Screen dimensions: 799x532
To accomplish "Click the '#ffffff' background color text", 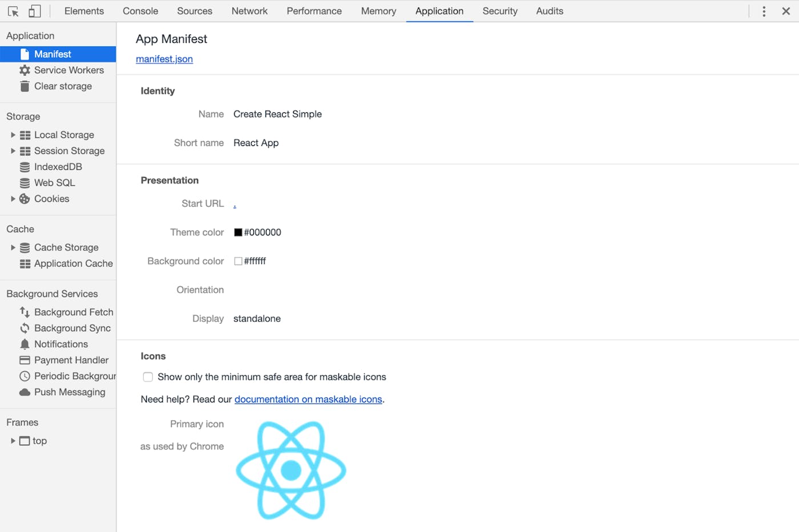I will (255, 261).
